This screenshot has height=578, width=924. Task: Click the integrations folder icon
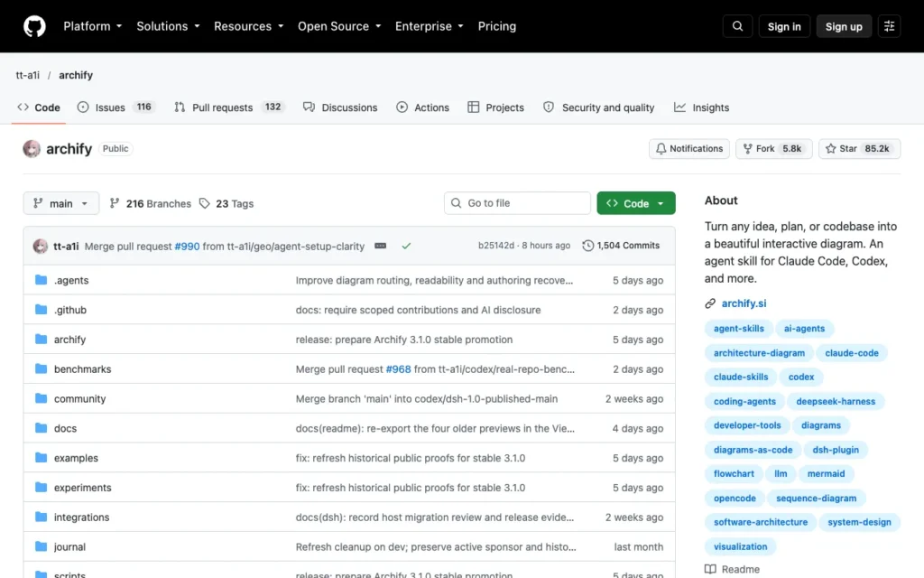pos(41,517)
